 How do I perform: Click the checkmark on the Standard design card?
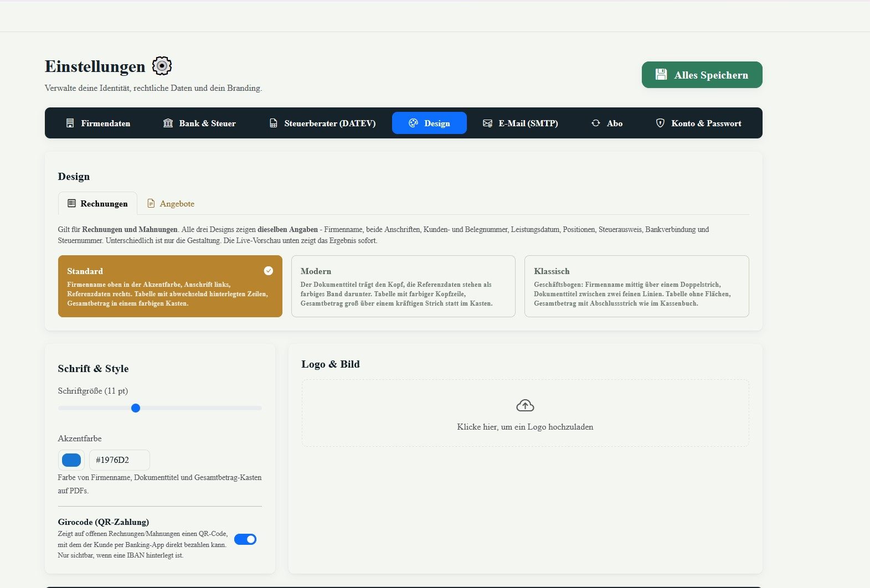(269, 271)
